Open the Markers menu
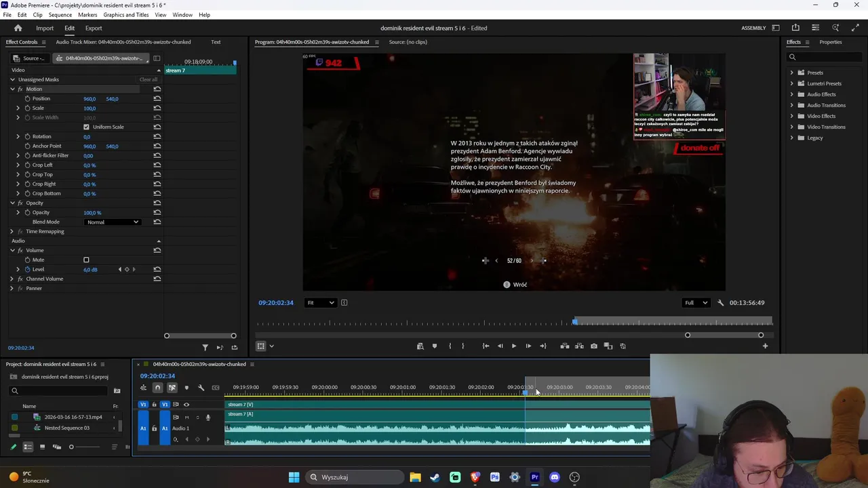The width and height of the screenshot is (868, 488). 87,15
